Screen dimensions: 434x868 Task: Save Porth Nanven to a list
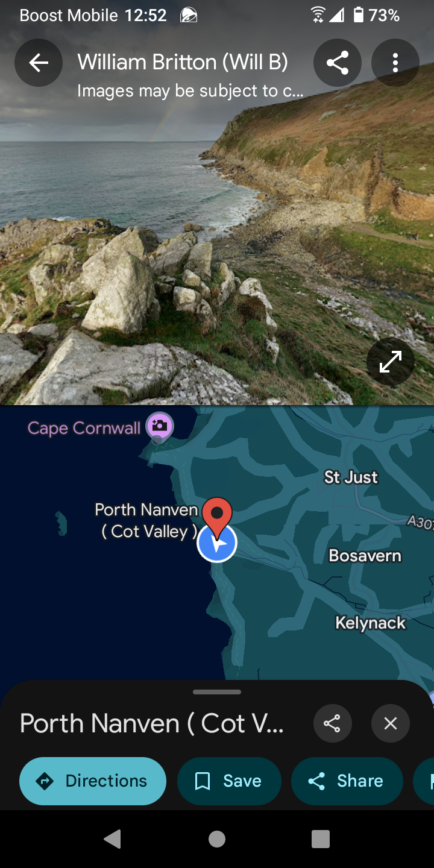pos(229,781)
